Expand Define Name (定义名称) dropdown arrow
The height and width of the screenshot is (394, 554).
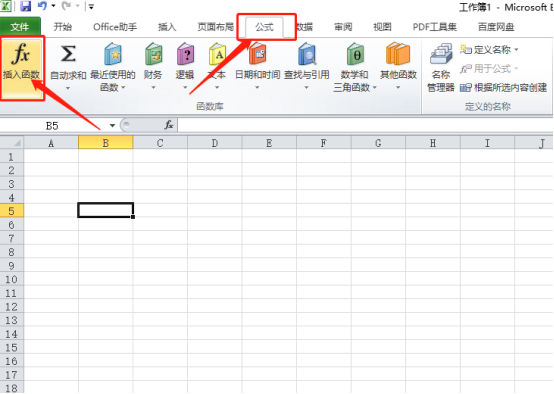pyautogui.click(x=516, y=50)
